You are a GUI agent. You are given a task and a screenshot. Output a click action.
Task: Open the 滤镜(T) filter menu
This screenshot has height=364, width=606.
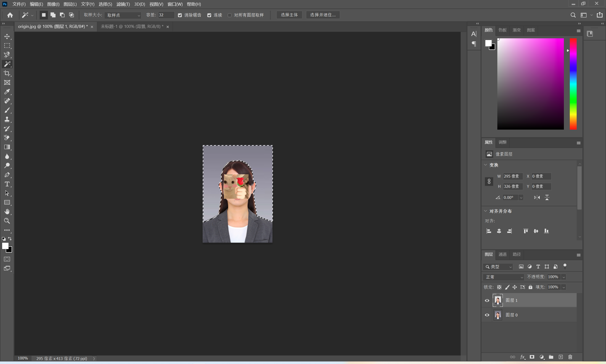coord(123,4)
